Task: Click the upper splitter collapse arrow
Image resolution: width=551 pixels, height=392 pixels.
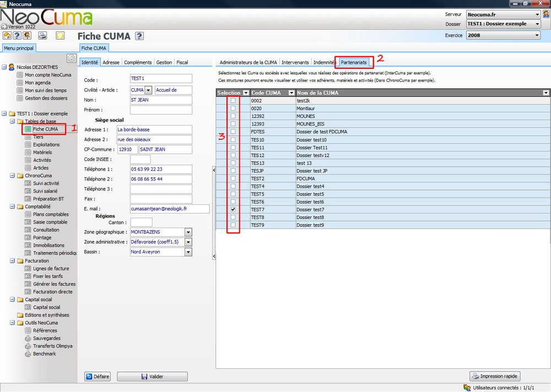Action: point(214,170)
